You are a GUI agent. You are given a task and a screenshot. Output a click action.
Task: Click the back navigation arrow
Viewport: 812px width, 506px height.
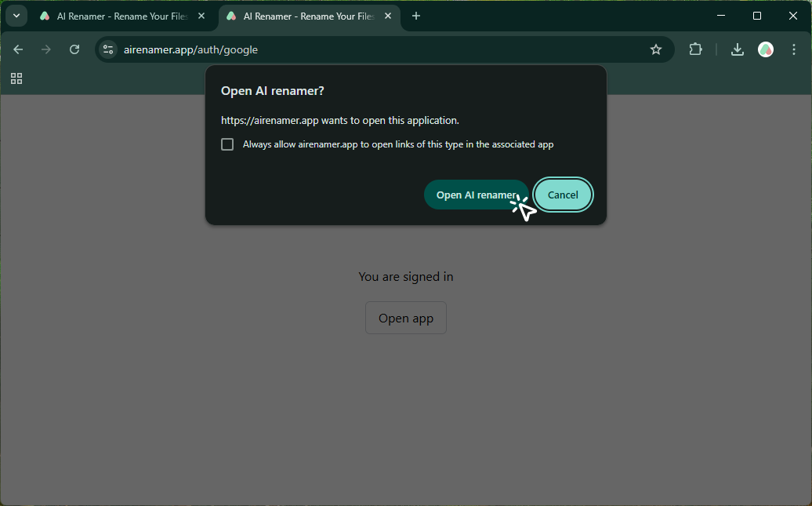click(x=18, y=49)
